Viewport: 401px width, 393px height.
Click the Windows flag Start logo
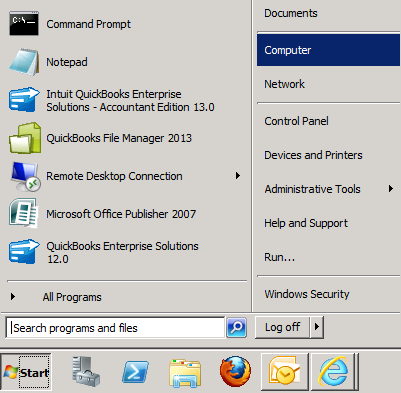pyautogui.click(x=11, y=372)
